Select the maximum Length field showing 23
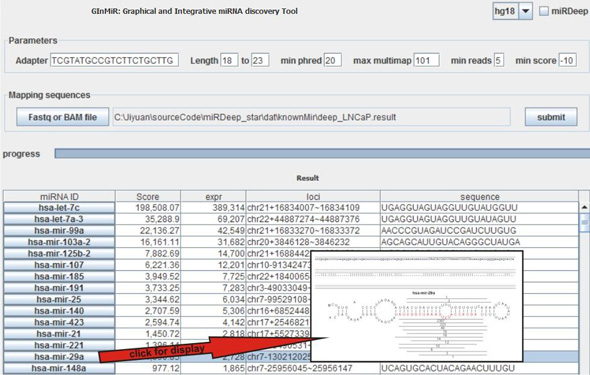 click(x=260, y=60)
